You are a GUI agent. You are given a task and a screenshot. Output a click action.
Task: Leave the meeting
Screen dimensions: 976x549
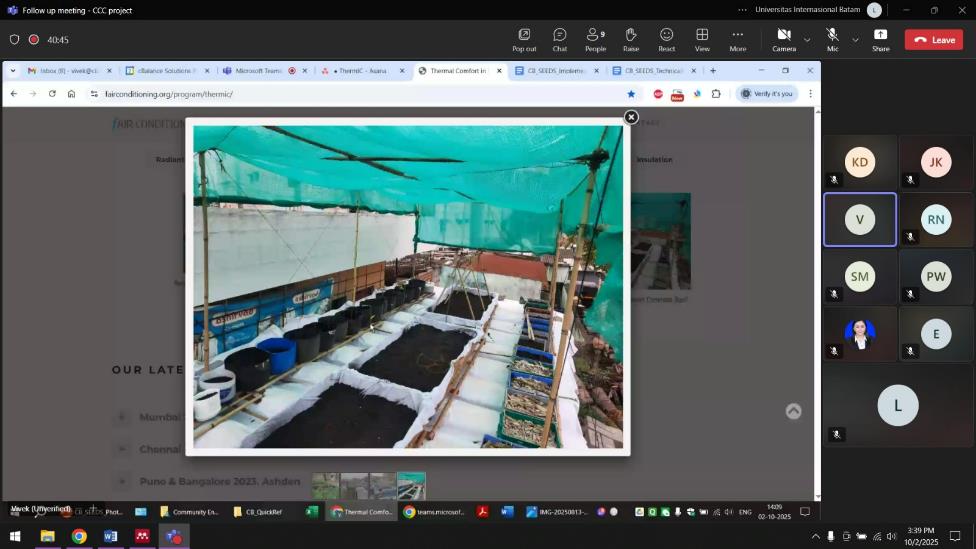tap(933, 40)
